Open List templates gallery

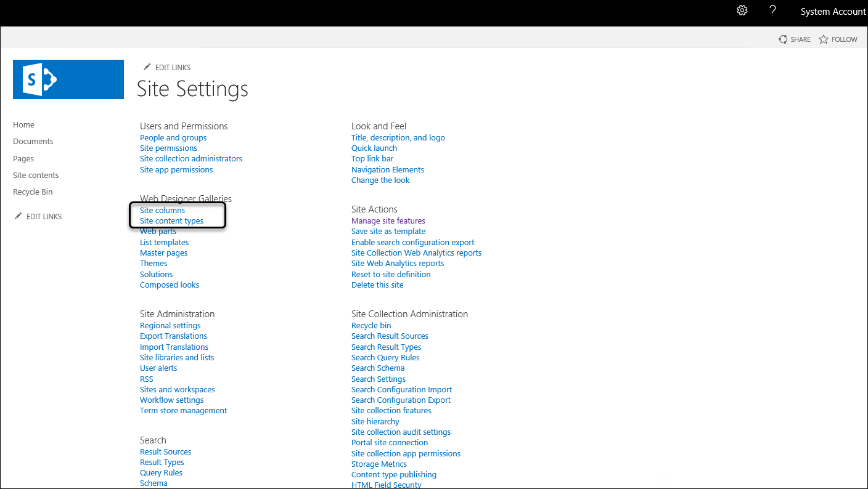(x=164, y=243)
